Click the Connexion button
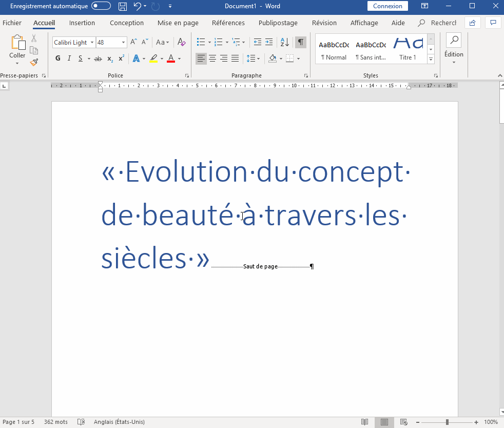 pos(387,6)
